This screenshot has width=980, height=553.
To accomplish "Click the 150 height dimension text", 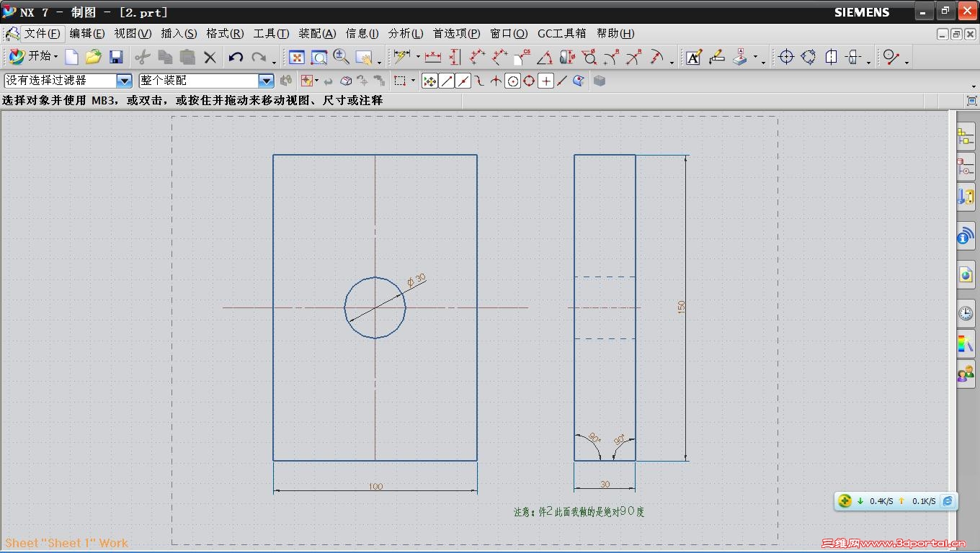I will (x=681, y=307).
